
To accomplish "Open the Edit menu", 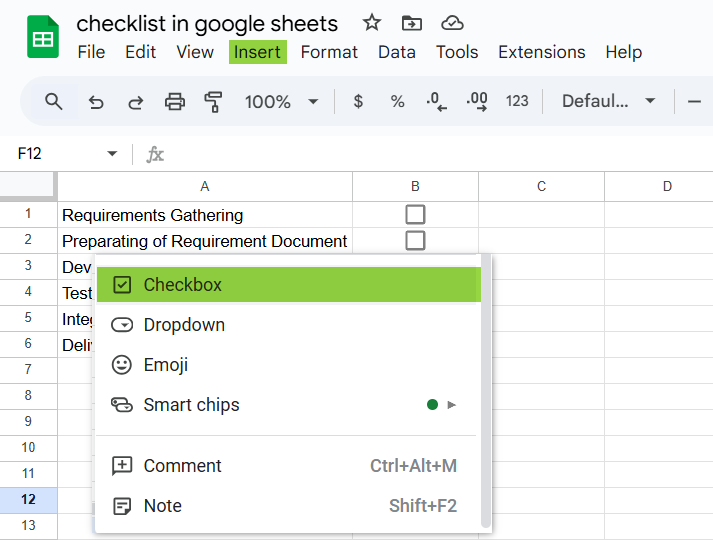I will coord(141,52).
